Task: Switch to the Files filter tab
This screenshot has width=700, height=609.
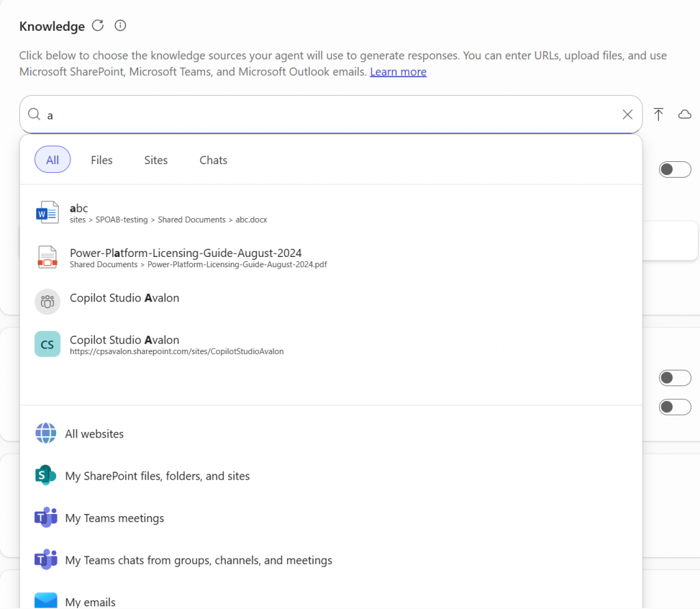Action: coord(102,160)
